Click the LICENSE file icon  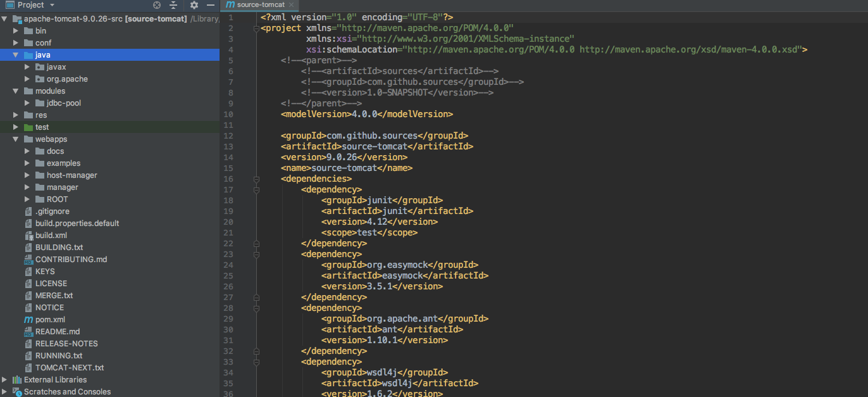28,284
